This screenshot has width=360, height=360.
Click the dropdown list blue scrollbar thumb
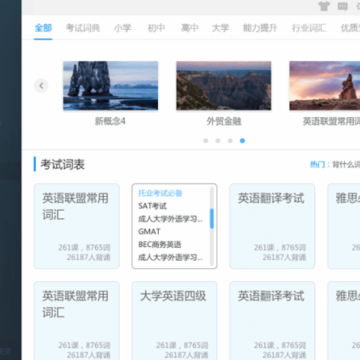pos(212,219)
